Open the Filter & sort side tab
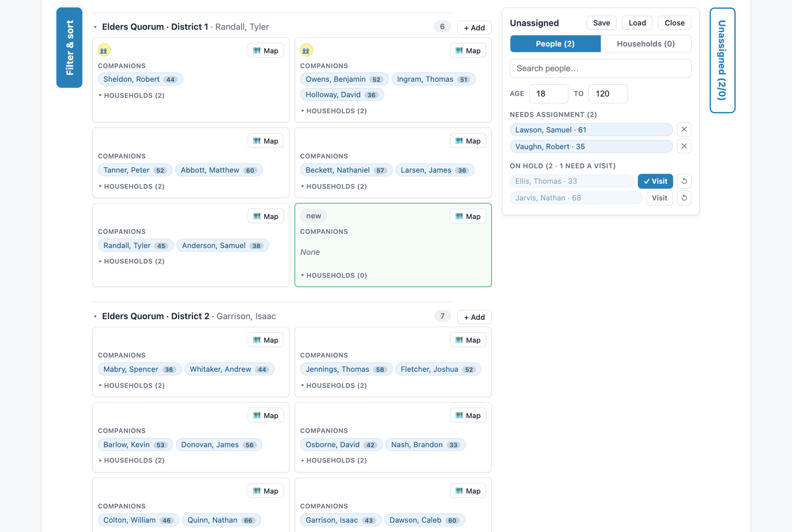The height and width of the screenshot is (532, 792). (x=69, y=48)
